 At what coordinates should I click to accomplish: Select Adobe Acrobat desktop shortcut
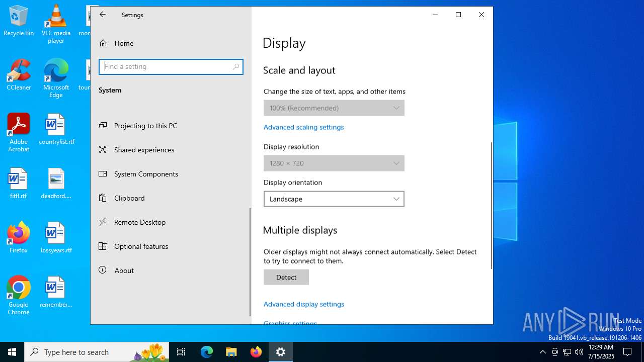click(x=19, y=132)
